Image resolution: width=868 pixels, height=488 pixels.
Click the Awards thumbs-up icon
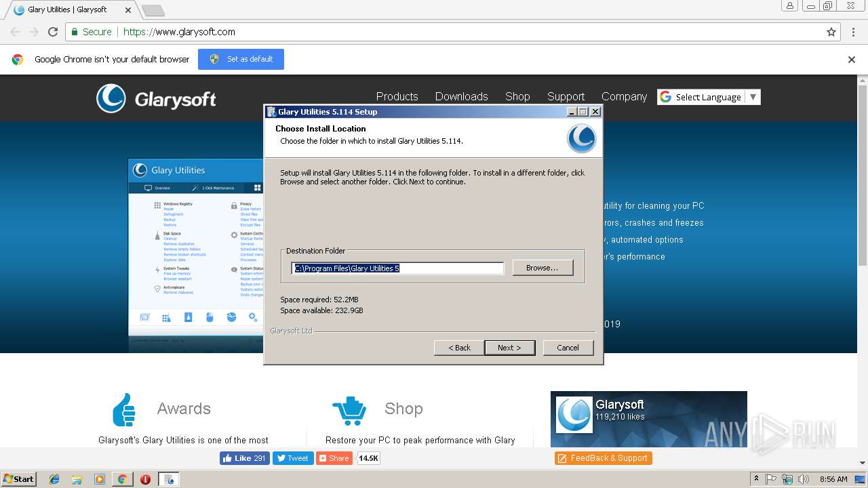point(123,409)
